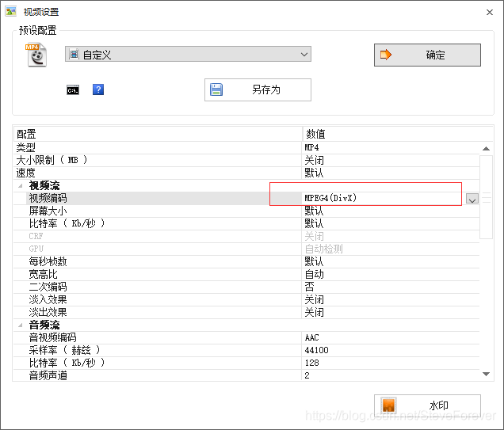The image size is (504, 430).
Task: Collapse the 音频流 section
Action: [21, 325]
